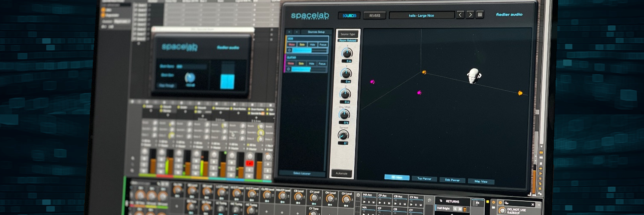Focus the GUITAR source
The image size is (644, 215).
point(323,63)
